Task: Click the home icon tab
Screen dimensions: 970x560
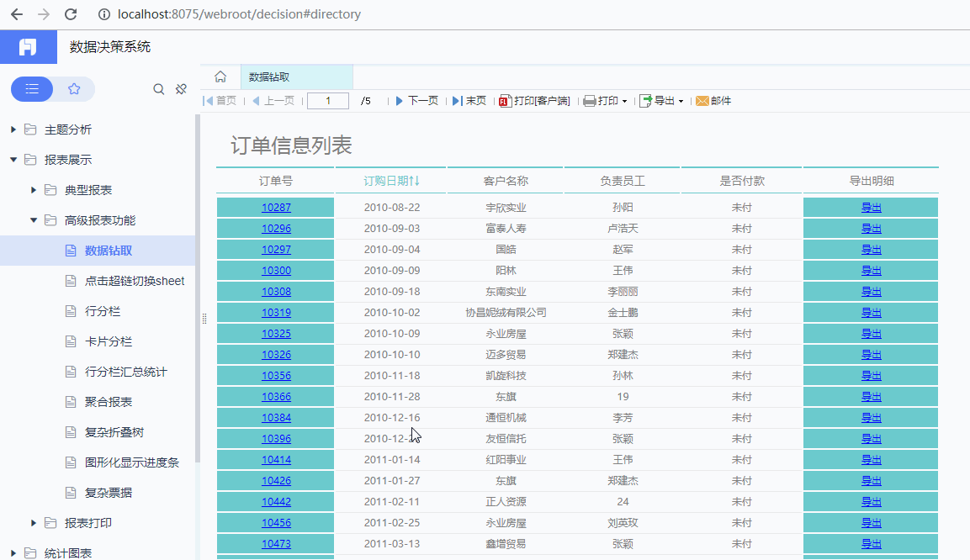Action: tap(220, 77)
